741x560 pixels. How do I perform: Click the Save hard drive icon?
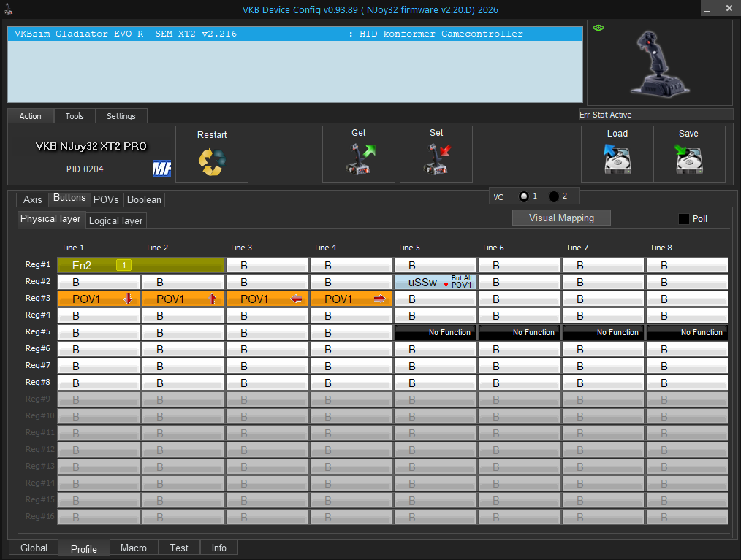click(x=688, y=159)
